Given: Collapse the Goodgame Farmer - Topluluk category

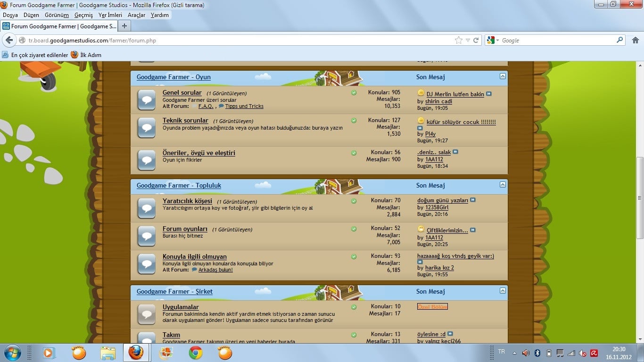Looking at the screenshot, I should pos(503,185).
